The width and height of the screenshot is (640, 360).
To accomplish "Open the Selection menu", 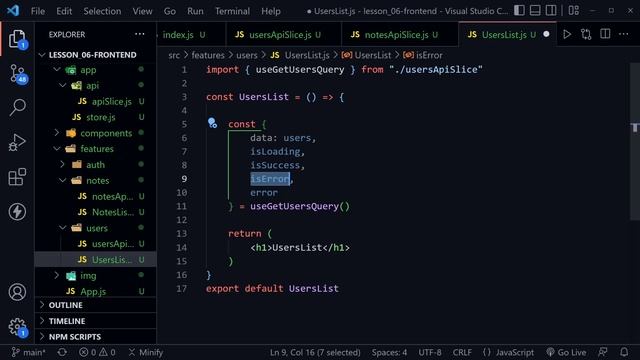I will point(102,11).
